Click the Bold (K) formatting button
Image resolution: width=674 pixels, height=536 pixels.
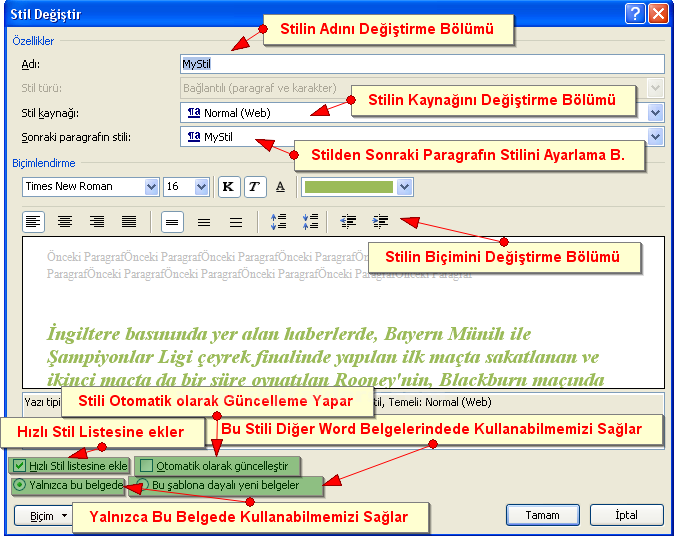[229, 187]
